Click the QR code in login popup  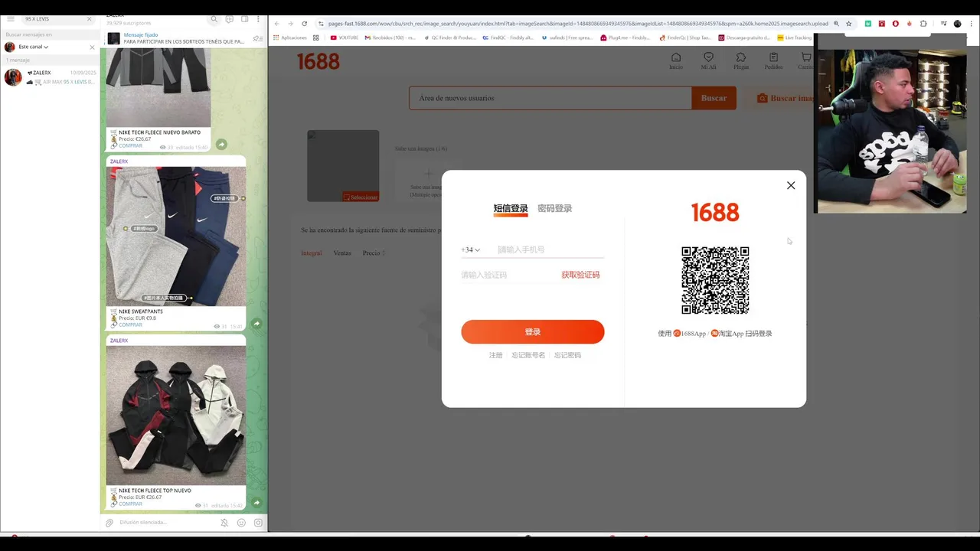[x=715, y=280]
